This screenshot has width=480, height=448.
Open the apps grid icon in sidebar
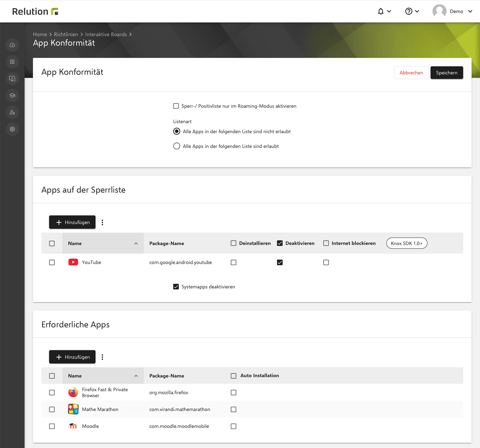click(12, 62)
